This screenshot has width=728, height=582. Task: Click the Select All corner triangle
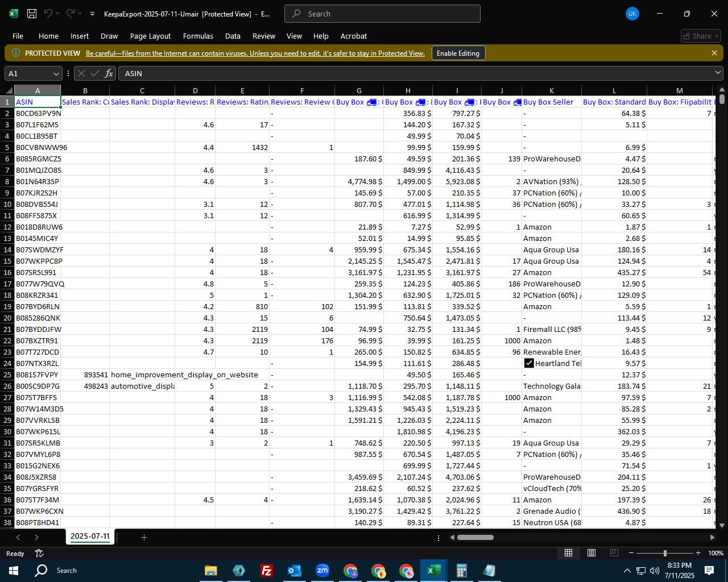[x=9, y=90]
